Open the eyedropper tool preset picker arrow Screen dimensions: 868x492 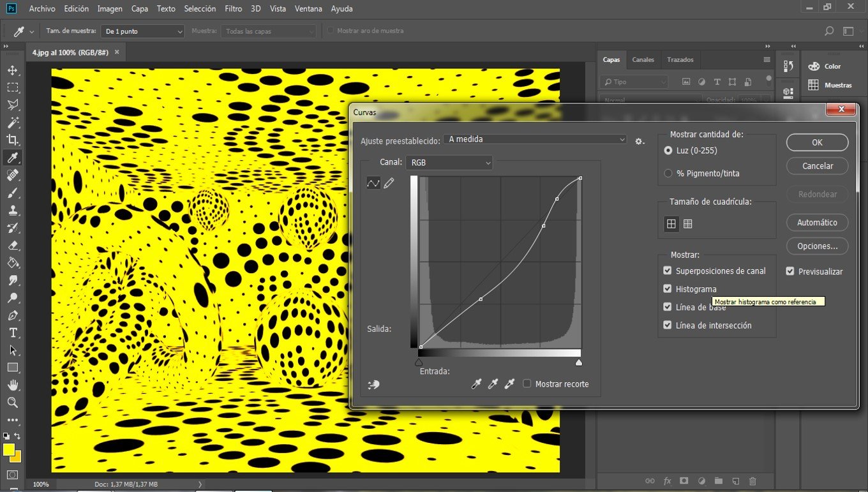[x=32, y=31]
